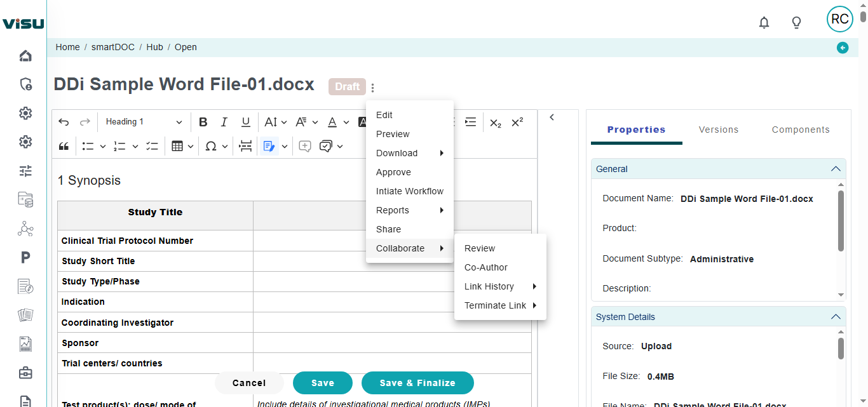This screenshot has height=407, width=868.
Task: Toggle italic formatting in the toolbar
Action: [x=224, y=122]
